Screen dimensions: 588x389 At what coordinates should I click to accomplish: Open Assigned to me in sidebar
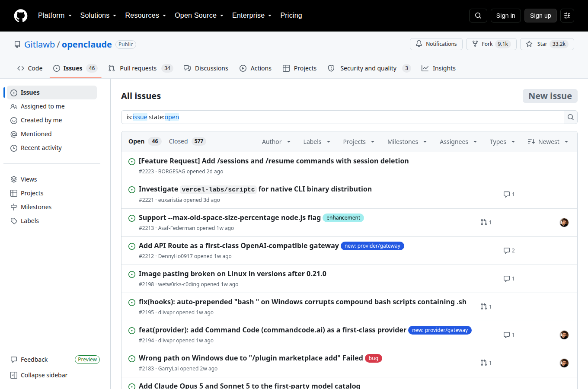(x=52, y=106)
